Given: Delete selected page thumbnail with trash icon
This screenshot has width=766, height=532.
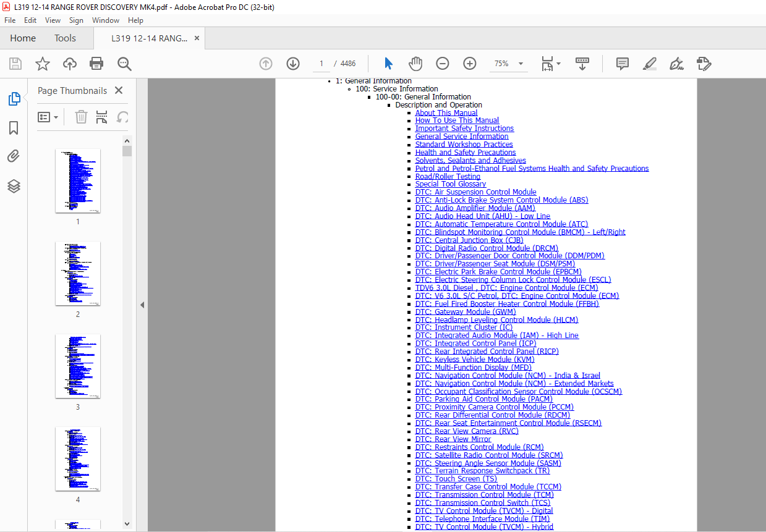Looking at the screenshot, I should (x=82, y=117).
